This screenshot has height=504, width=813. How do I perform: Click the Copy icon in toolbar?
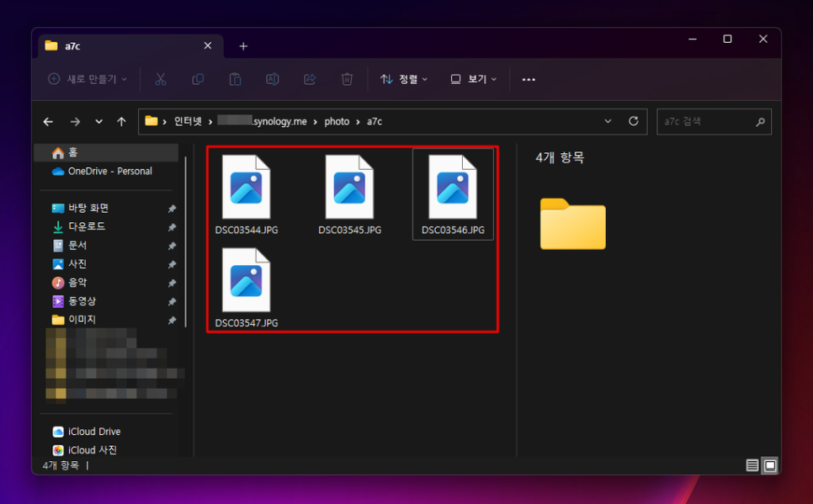pos(198,79)
